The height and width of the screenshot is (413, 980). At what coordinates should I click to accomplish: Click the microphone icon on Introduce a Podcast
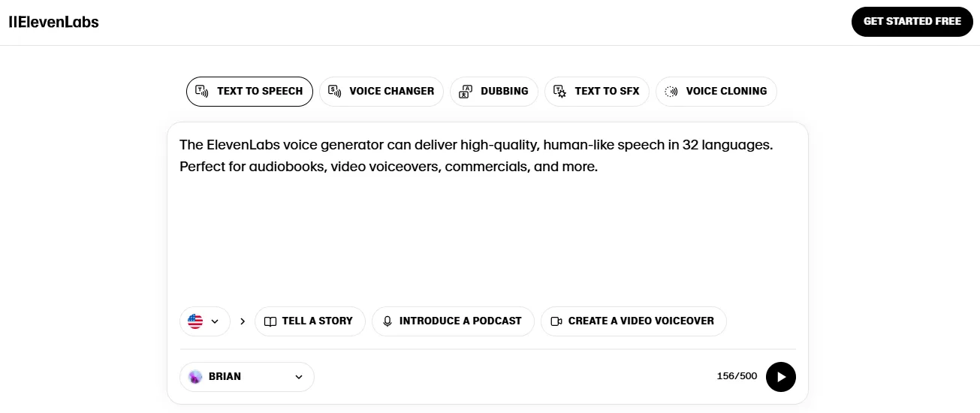(x=387, y=321)
